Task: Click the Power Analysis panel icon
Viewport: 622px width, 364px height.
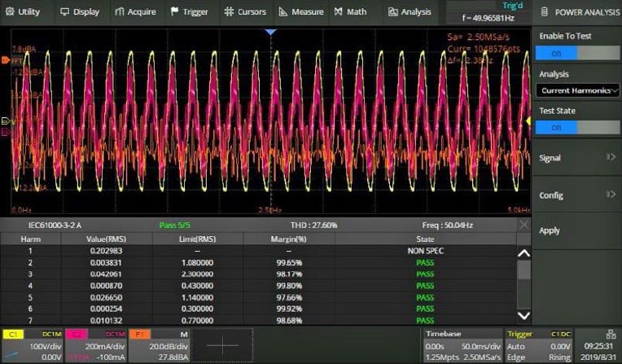Action: (545, 12)
